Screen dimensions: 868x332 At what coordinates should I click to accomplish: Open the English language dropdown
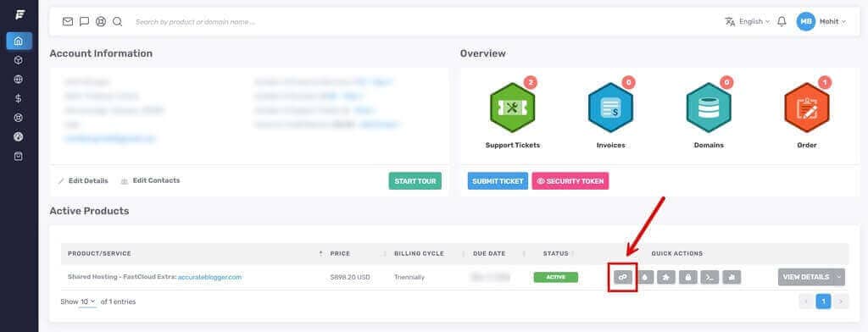point(748,21)
